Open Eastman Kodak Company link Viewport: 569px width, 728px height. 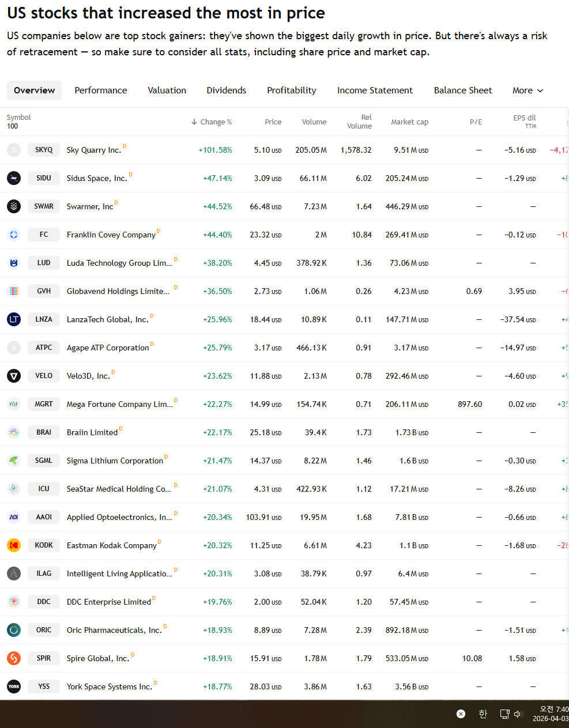pyautogui.click(x=112, y=545)
